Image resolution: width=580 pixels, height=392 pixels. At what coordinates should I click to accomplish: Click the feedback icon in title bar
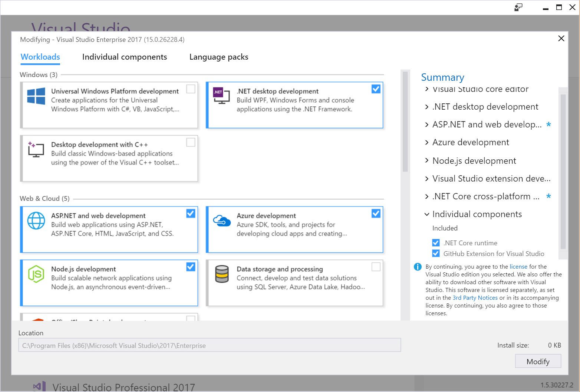[x=518, y=7]
